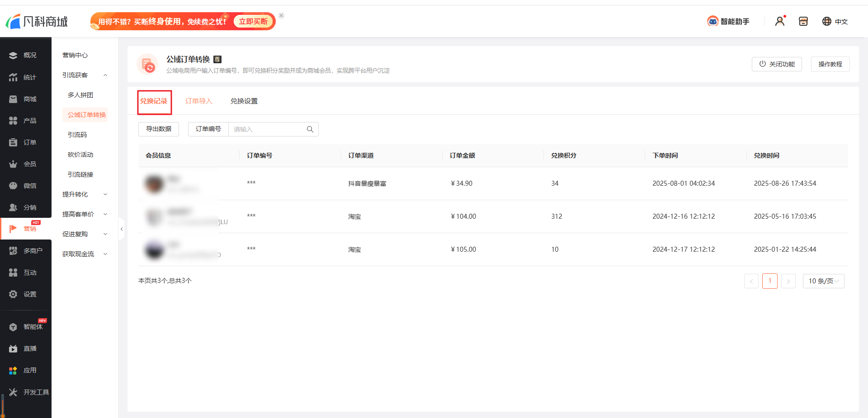This screenshot has width=868, height=418.
Task: Open the 操作教程 tutorial button
Action: tap(830, 64)
